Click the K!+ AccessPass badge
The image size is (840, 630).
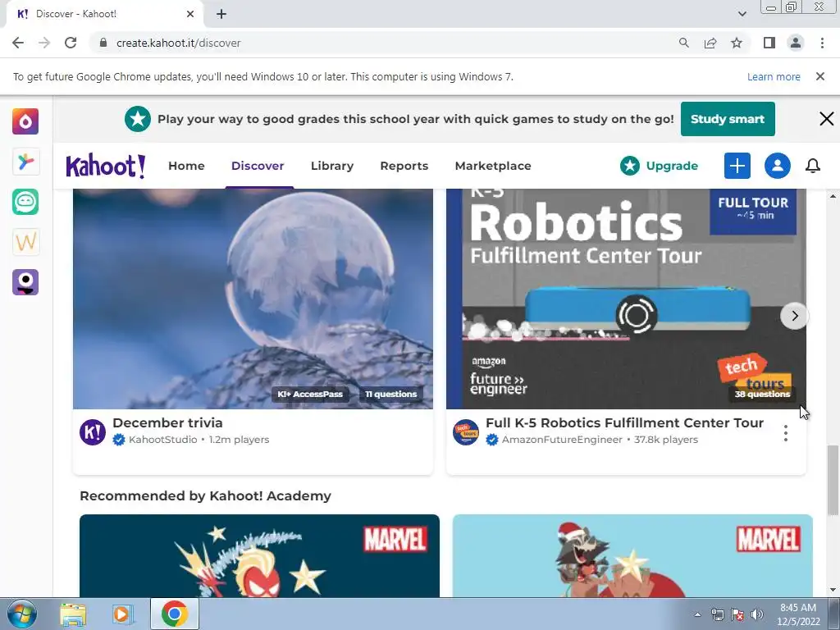pyautogui.click(x=310, y=395)
